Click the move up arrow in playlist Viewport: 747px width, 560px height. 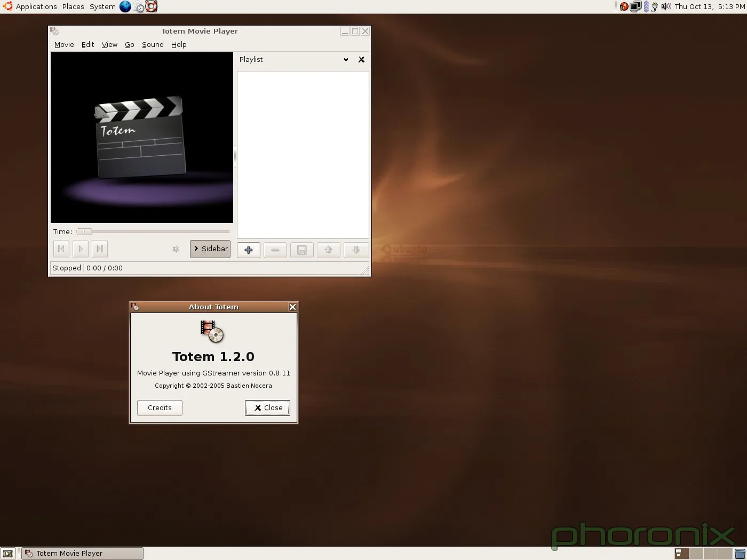point(329,250)
